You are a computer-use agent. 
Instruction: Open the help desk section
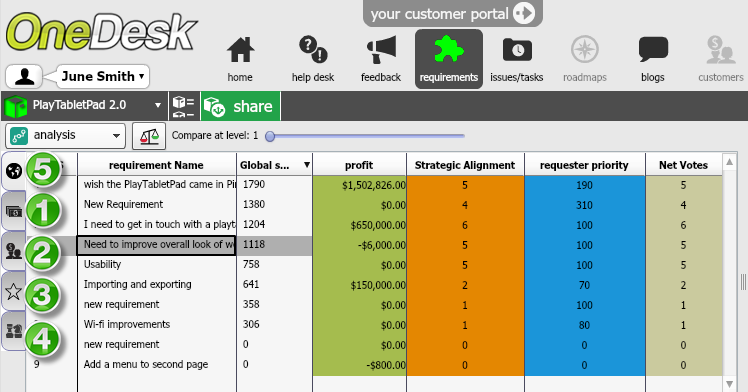coord(313,59)
